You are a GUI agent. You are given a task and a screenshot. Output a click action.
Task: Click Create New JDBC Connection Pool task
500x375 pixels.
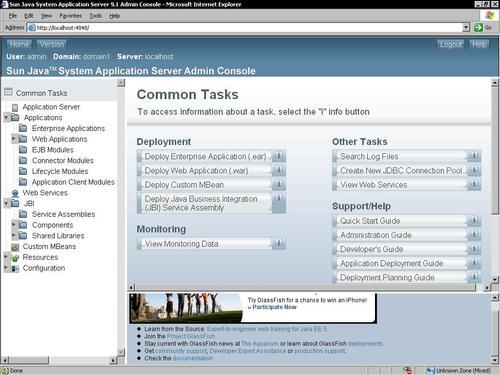(400, 170)
